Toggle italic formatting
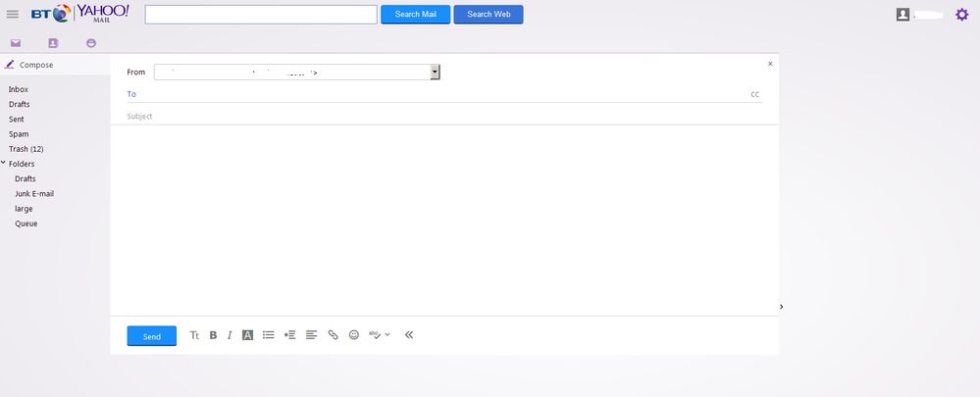This screenshot has height=397, width=980. click(x=230, y=335)
